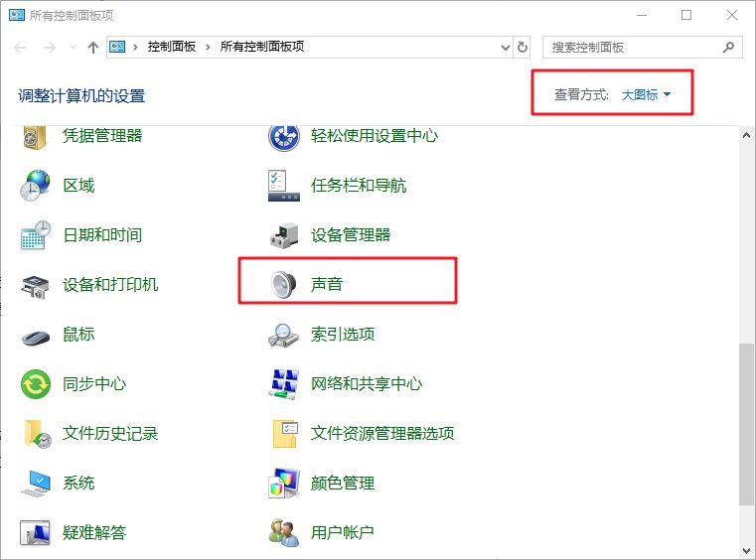Screen dimensions: 756x560
Task: Expand the chevron before 控制面板 breadcrumb
Action: coord(135,47)
